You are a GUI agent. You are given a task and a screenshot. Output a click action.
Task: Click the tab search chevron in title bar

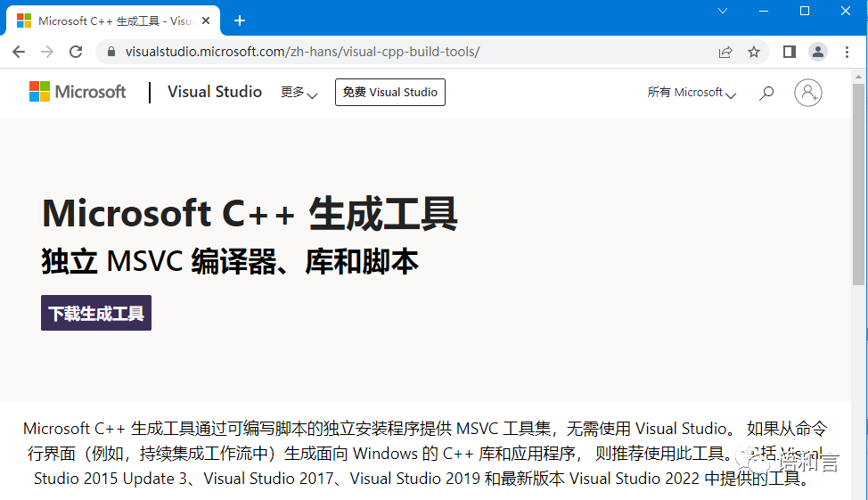pyautogui.click(x=723, y=11)
